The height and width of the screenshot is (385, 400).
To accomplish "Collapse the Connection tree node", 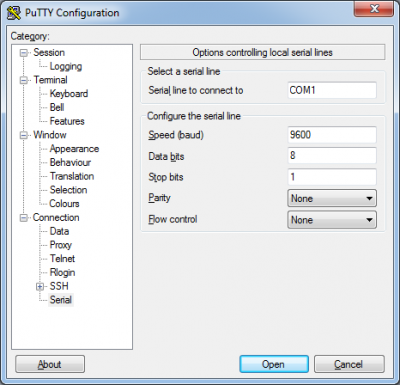I will [24, 218].
